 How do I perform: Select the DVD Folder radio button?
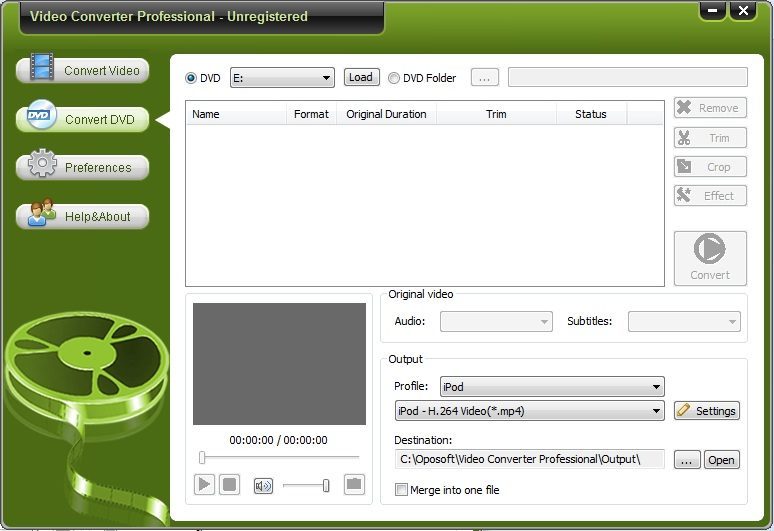(x=393, y=78)
